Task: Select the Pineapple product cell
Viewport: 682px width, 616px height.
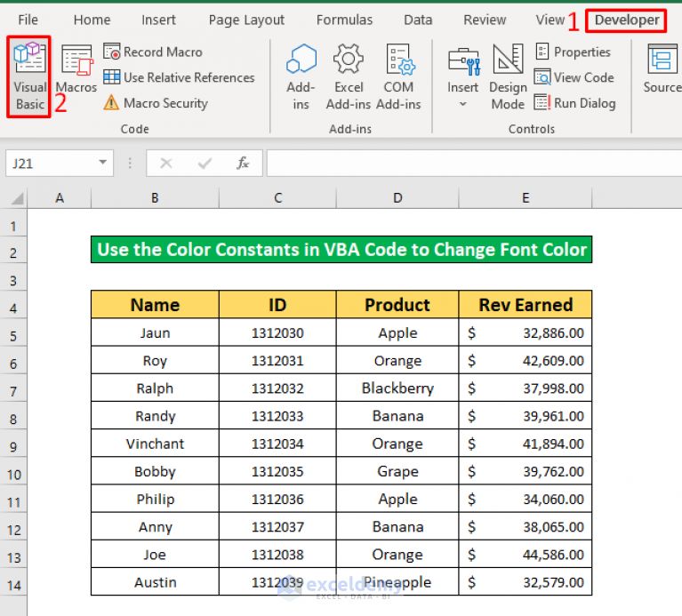Action: pos(397,581)
